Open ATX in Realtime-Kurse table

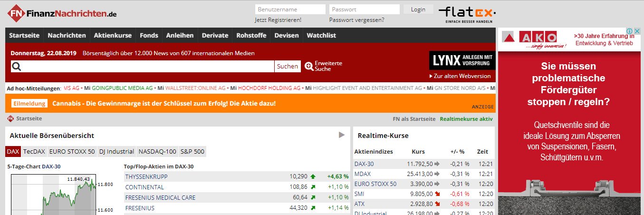[x=360, y=204]
